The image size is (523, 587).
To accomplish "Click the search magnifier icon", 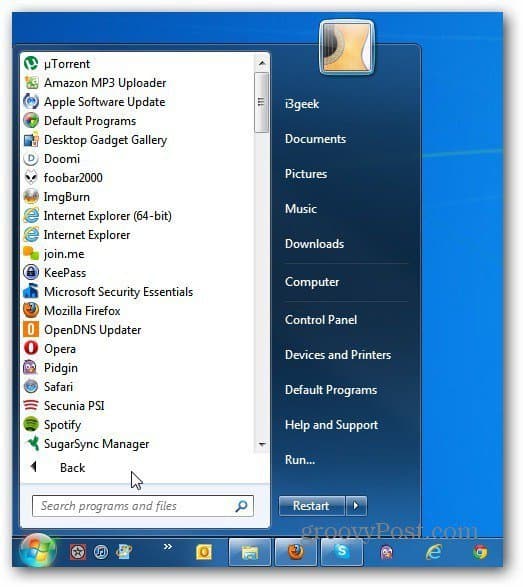I will coord(241,506).
